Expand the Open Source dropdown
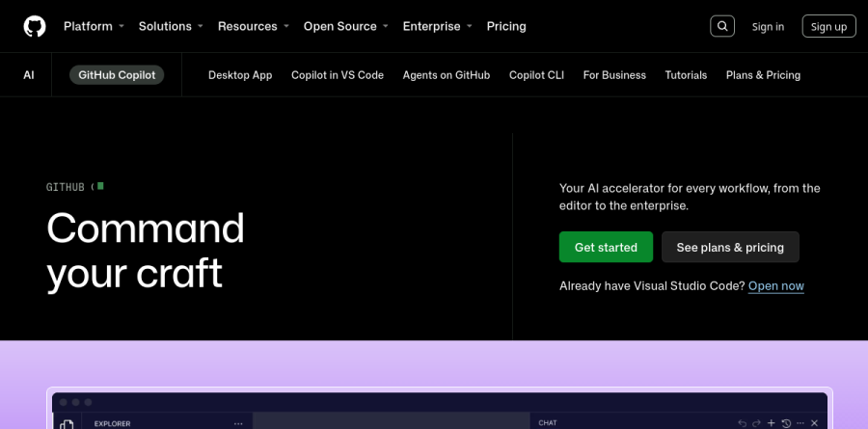868x429 pixels. (x=346, y=26)
